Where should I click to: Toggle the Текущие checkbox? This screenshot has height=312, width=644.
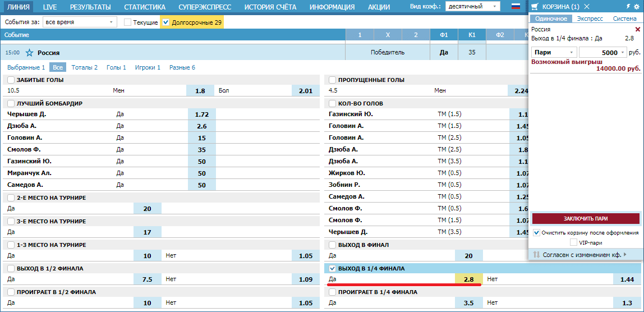128,22
